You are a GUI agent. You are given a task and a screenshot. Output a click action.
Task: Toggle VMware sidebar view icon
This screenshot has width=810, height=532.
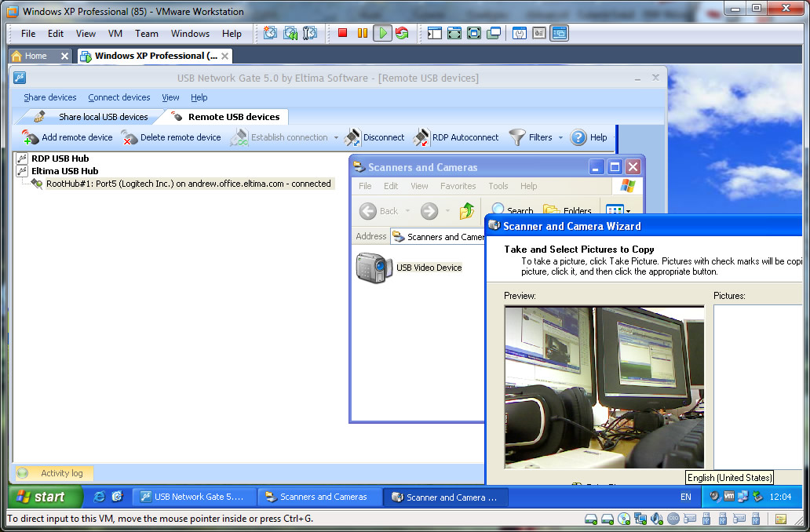pyautogui.click(x=435, y=34)
